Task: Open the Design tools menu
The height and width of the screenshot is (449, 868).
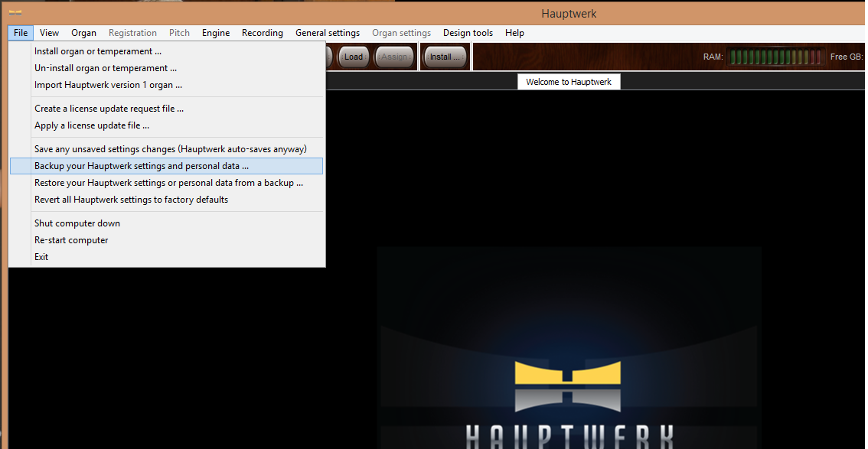Action: (x=468, y=33)
